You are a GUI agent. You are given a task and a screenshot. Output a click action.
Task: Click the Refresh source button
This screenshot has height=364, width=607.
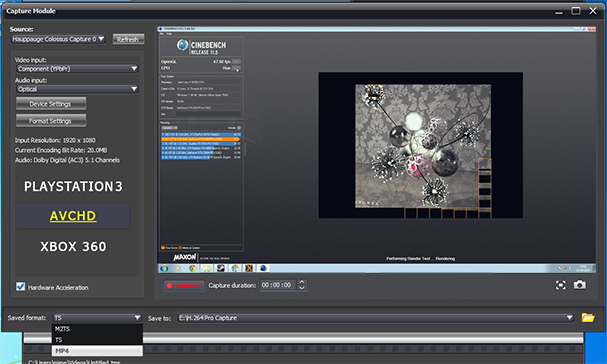pos(128,39)
